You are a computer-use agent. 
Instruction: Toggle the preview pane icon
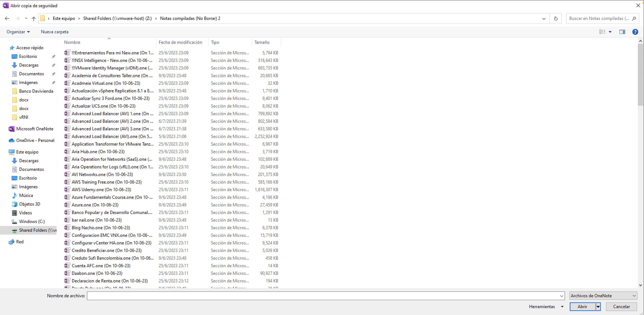(622, 32)
